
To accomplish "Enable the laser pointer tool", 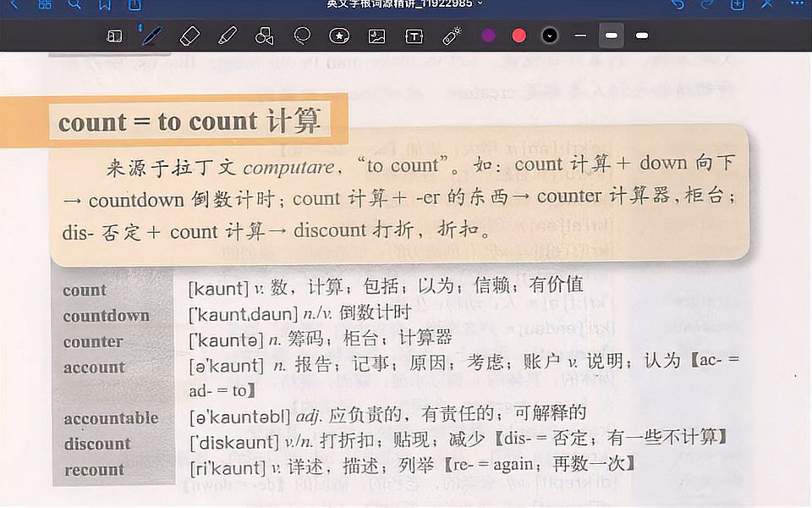I will point(452,36).
